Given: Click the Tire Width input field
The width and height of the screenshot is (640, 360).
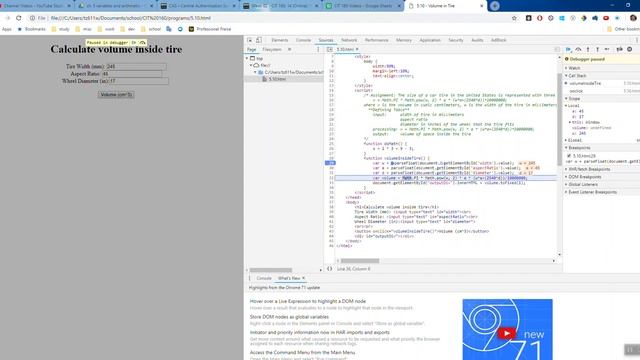Looking at the screenshot, I should click(x=136, y=66).
